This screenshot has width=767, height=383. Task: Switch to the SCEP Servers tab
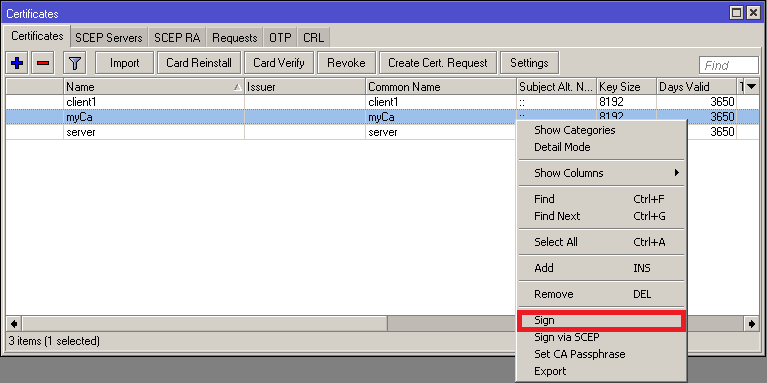(x=109, y=38)
